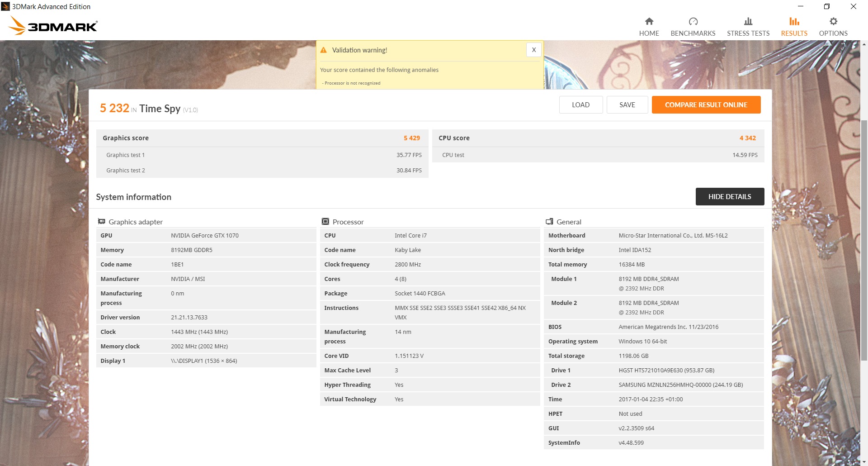Image resolution: width=868 pixels, height=466 pixels.
Task: Click the System information heading
Action: click(134, 197)
